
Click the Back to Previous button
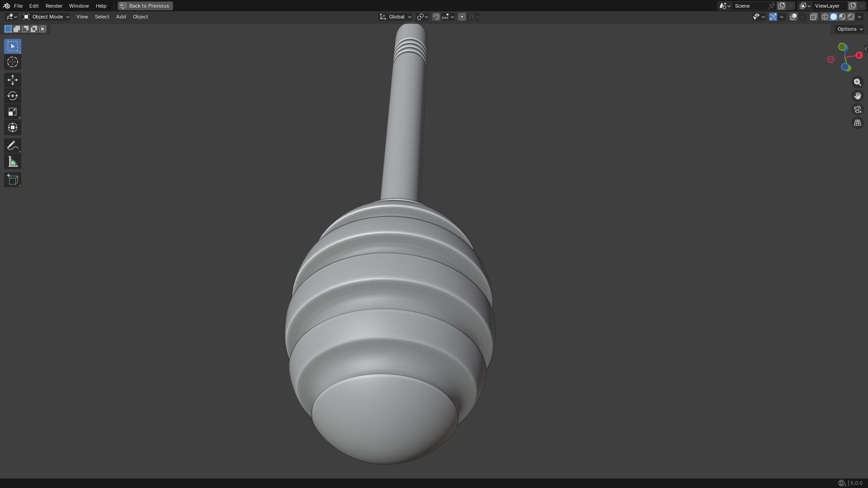point(145,6)
